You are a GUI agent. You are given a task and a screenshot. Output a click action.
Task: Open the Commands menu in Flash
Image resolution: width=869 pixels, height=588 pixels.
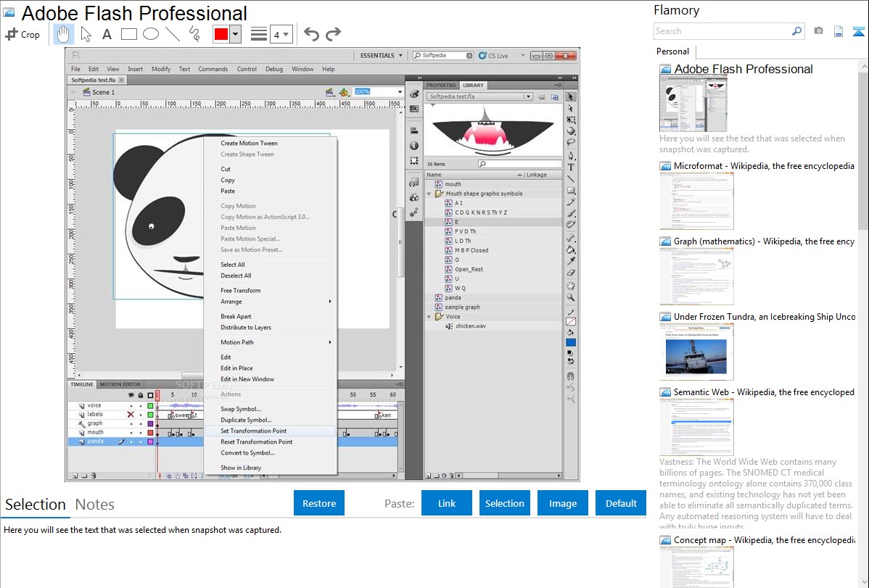[213, 70]
